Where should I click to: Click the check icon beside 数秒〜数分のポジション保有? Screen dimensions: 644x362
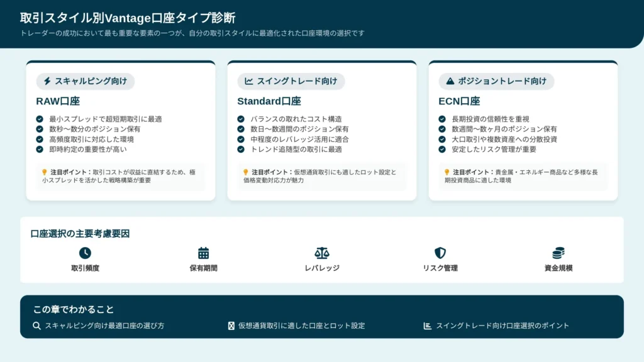click(40, 129)
